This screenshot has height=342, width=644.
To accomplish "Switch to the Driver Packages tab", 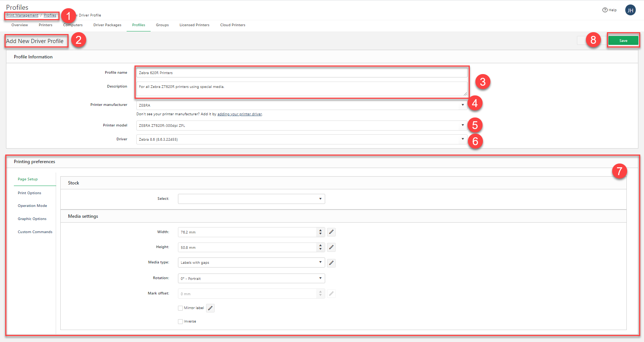I will [x=107, y=25].
